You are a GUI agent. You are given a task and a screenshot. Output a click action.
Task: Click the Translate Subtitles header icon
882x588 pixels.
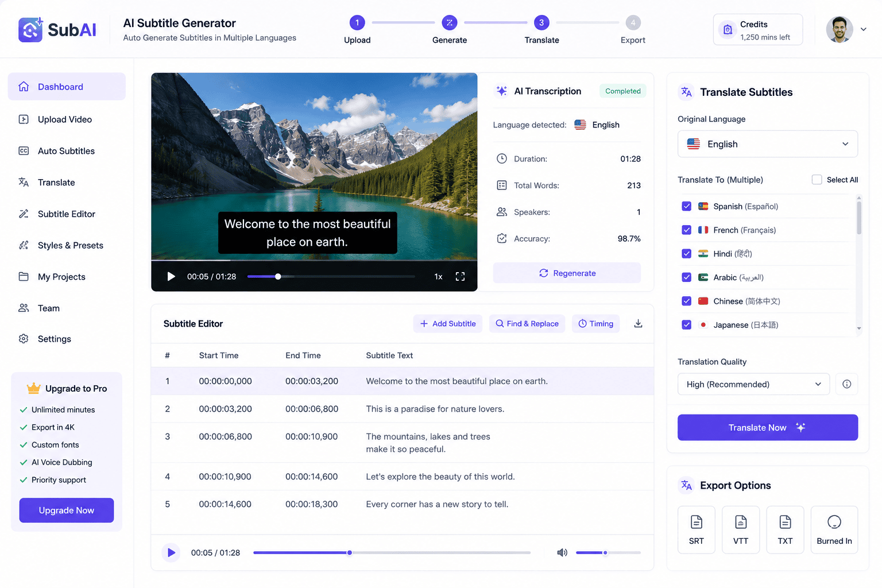click(686, 92)
